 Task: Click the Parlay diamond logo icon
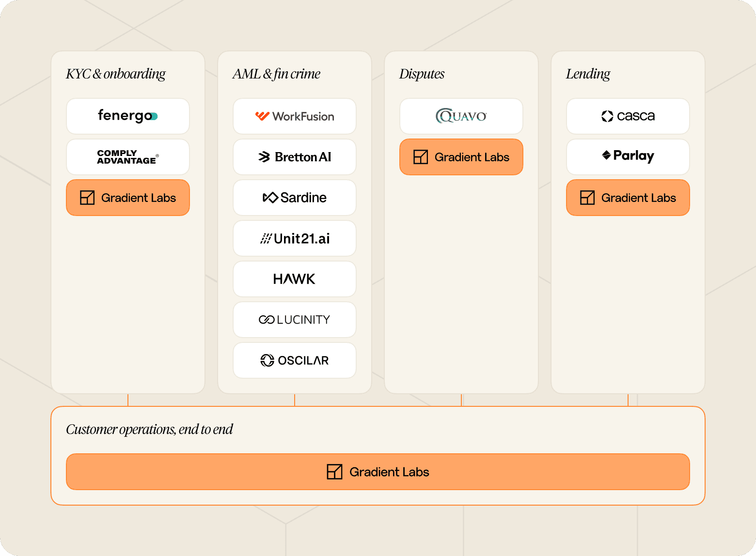coord(606,155)
